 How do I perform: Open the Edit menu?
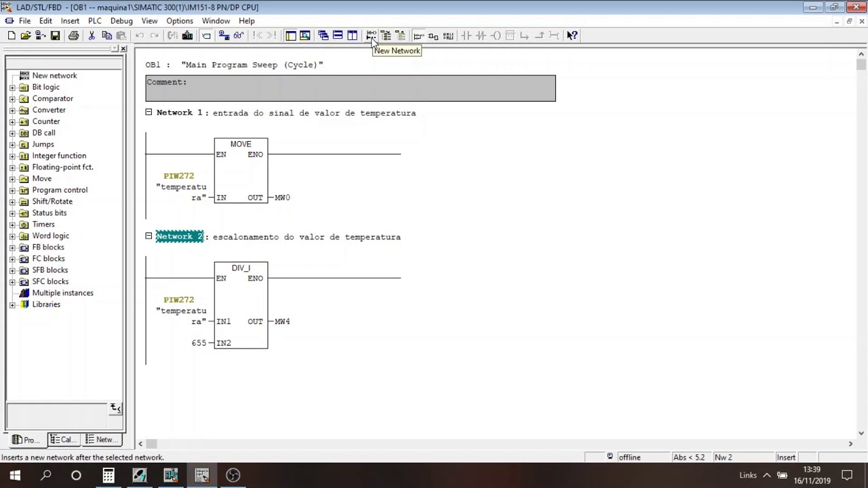45,21
